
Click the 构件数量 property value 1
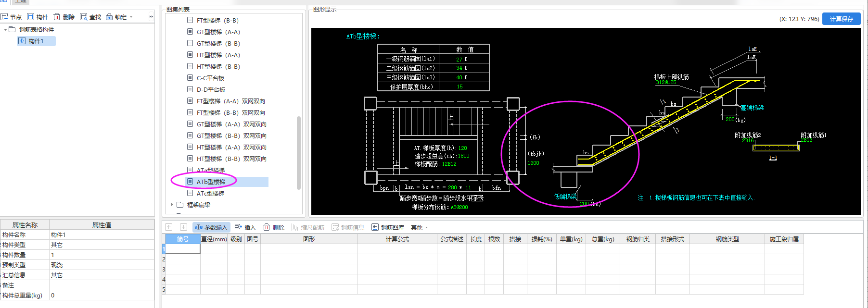click(x=102, y=255)
